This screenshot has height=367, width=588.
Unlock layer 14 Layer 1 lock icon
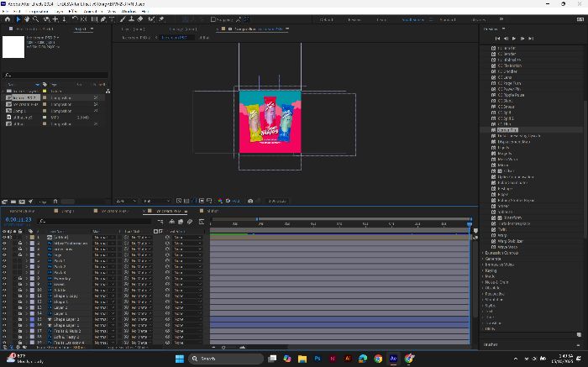[x=20, y=313]
